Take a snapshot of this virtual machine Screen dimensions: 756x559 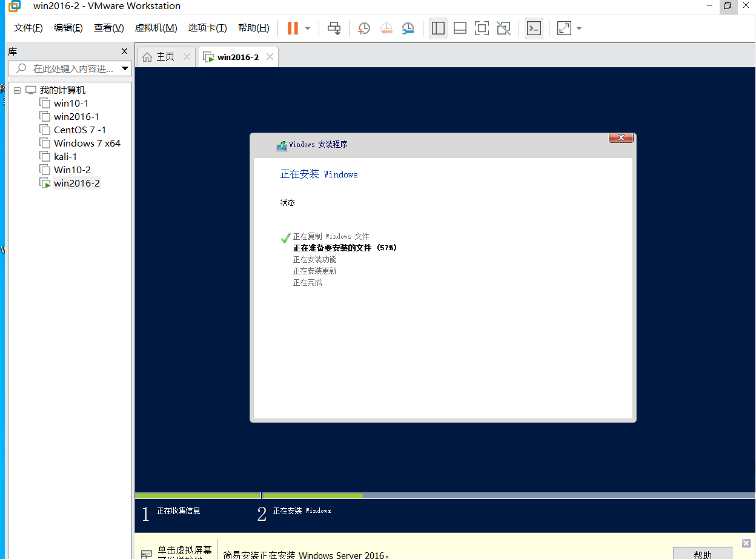click(x=363, y=28)
